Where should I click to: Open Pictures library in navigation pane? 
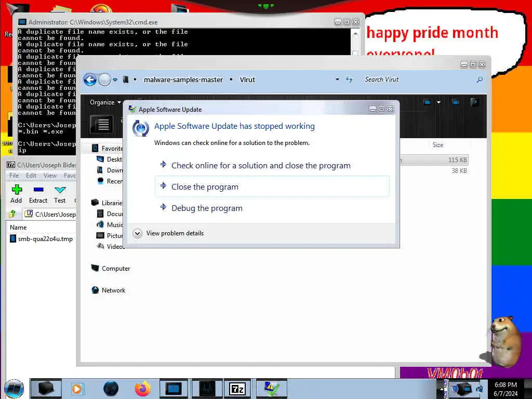pos(110,235)
